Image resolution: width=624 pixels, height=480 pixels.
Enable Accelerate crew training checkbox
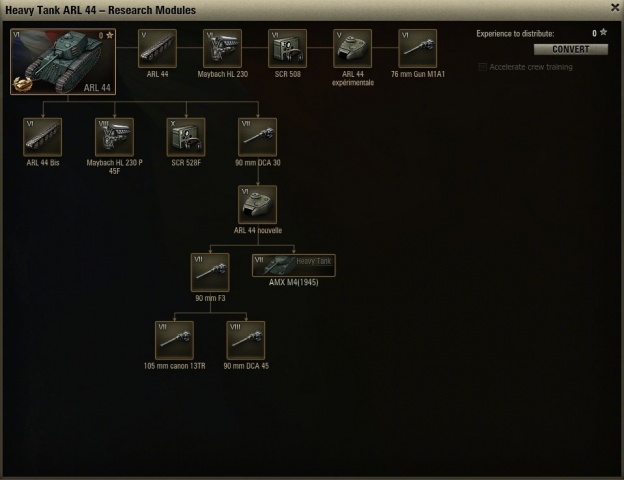pyautogui.click(x=482, y=67)
